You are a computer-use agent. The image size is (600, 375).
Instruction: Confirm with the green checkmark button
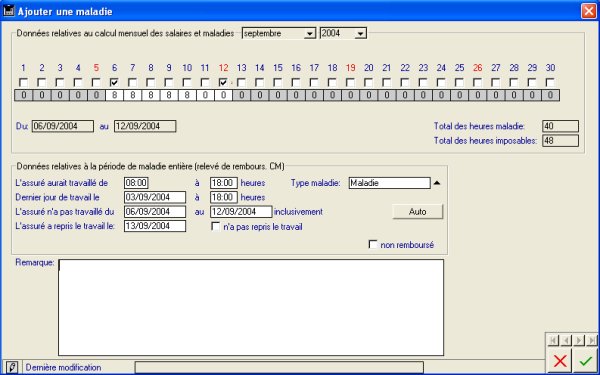point(585,360)
